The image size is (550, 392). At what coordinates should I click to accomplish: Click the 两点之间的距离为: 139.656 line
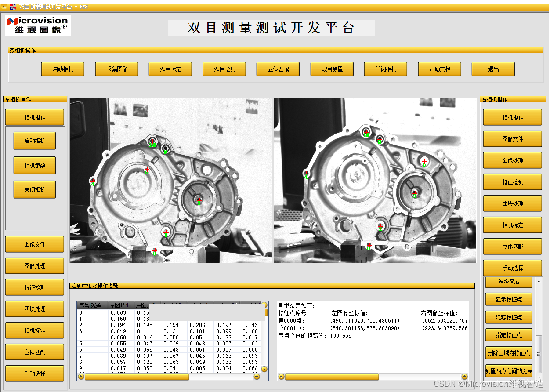(x=315, y=336)
